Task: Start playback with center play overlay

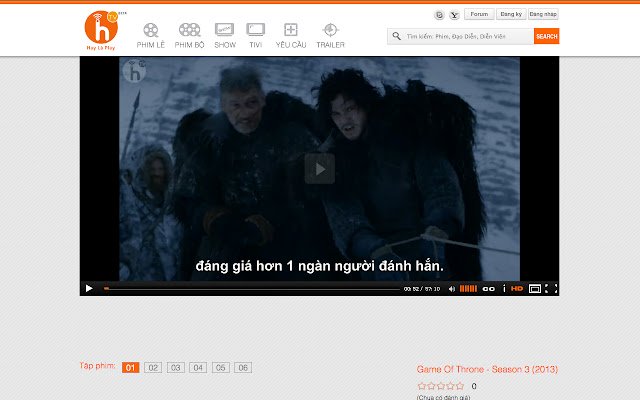Action: click(x=320, y=169)
